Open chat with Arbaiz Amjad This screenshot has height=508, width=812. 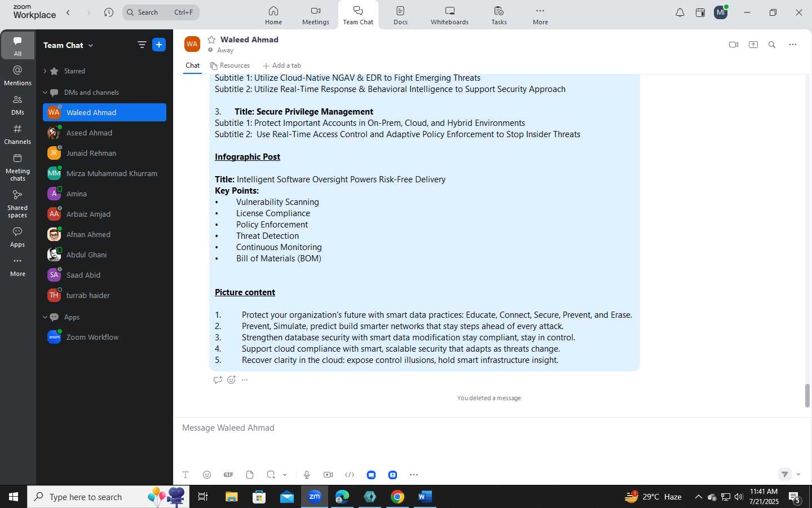[x=104, y=214]
